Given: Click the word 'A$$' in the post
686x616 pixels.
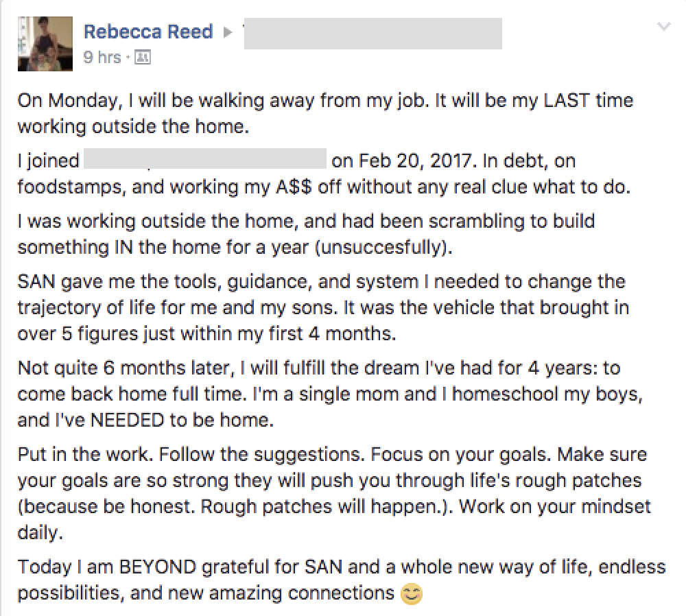Looking at the screenshot, I should click(294, 187).
